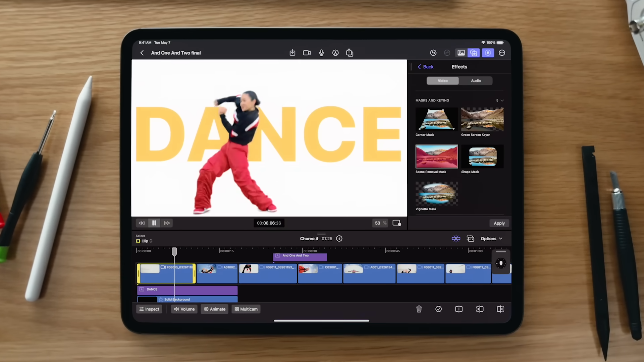Screen dimensions: 644x362
Task: Open the Multicam button
Action: (246, 309)
